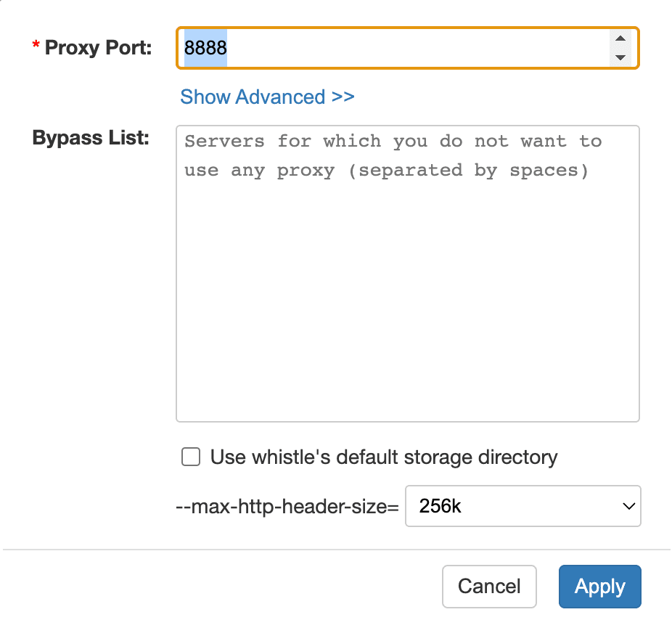Screen dimensions: 672x620
Task: Decrease proxy port with the down arrow
Action: coord(620,57)
